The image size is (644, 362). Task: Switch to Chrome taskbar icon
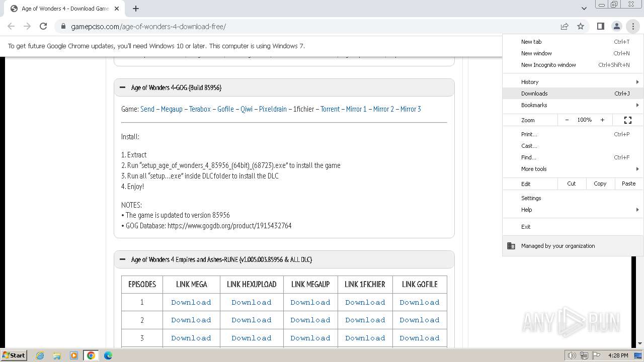(x=91, y=355)
